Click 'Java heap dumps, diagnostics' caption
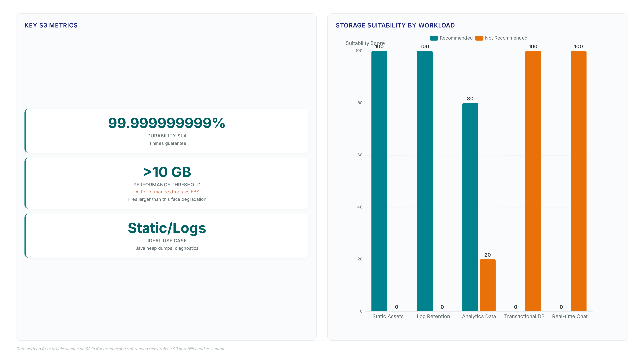Viewport: 644px width, 362px height. click(x=167, y=248)
